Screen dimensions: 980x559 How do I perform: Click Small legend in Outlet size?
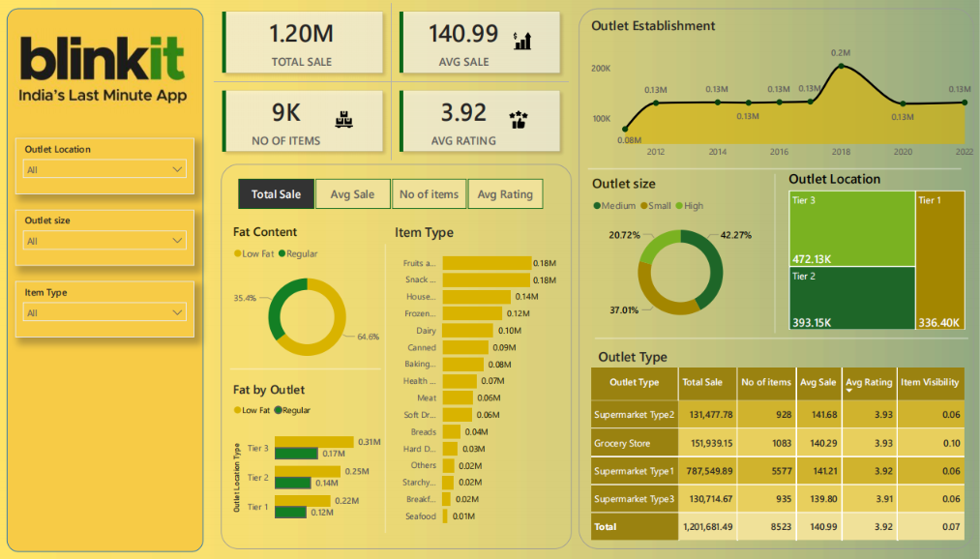pyautogui.click(x=656, y=205)
